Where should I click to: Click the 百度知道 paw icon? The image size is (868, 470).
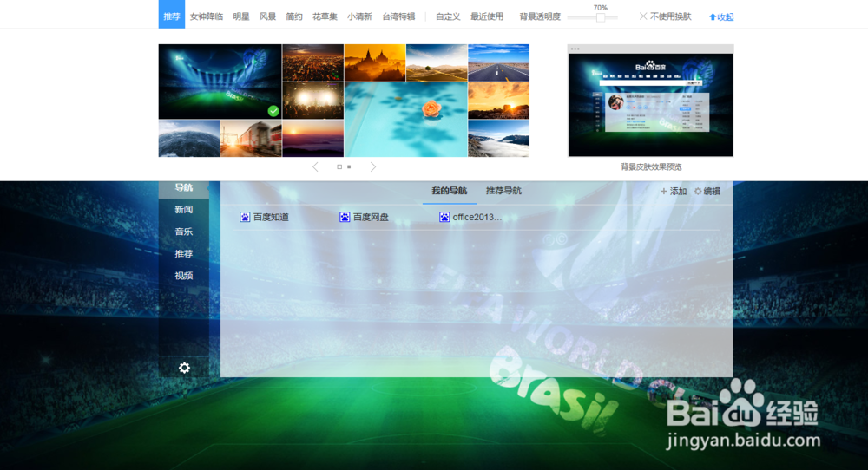tap(245, 217)
